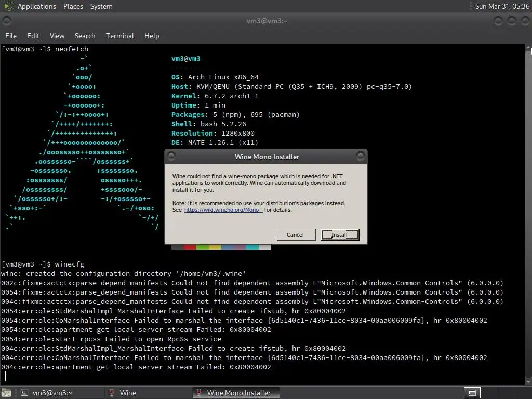Click the 'Uptime: 1 min' line
The width and height of the screenshot is (532, 399).
tap(198, 105)
